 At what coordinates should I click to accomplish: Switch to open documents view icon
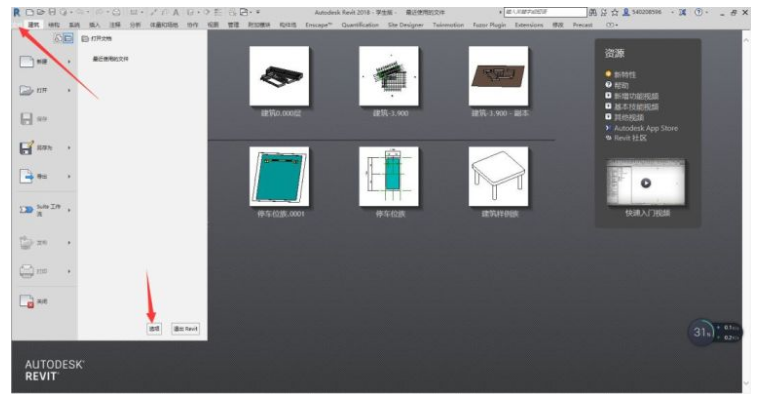pyautogui.click(x=68, y=38)
